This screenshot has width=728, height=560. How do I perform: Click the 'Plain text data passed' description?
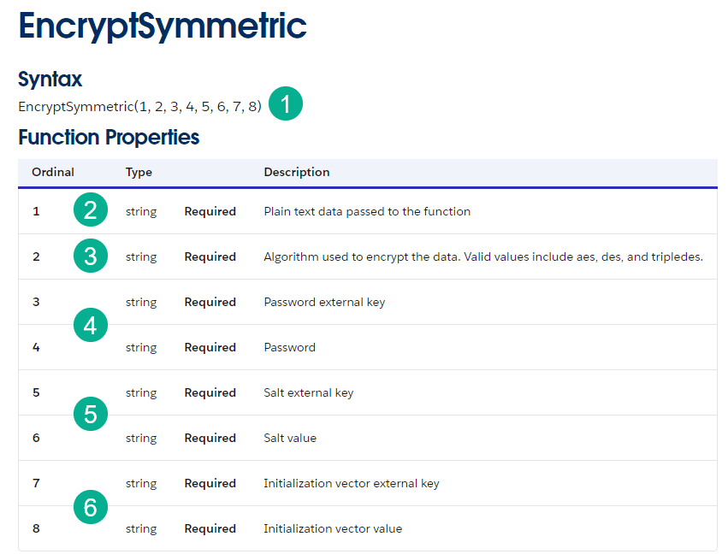tap(367, 211)
